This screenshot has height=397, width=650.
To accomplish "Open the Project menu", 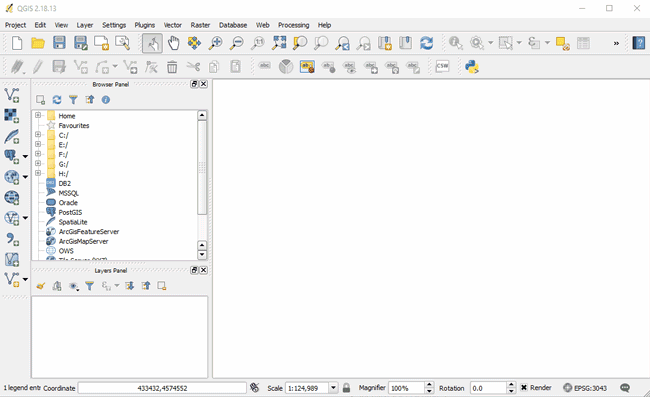I will pyautogui.click(x=15, y=25).
